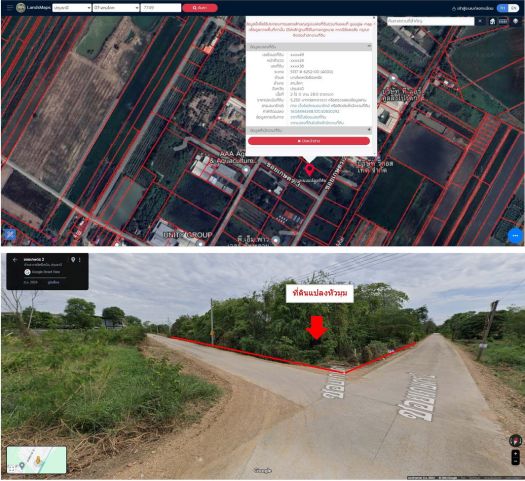Open the map layers icon
Image resolution: width=525 pixels, height=481 pixels.
(x=515, y=21)
